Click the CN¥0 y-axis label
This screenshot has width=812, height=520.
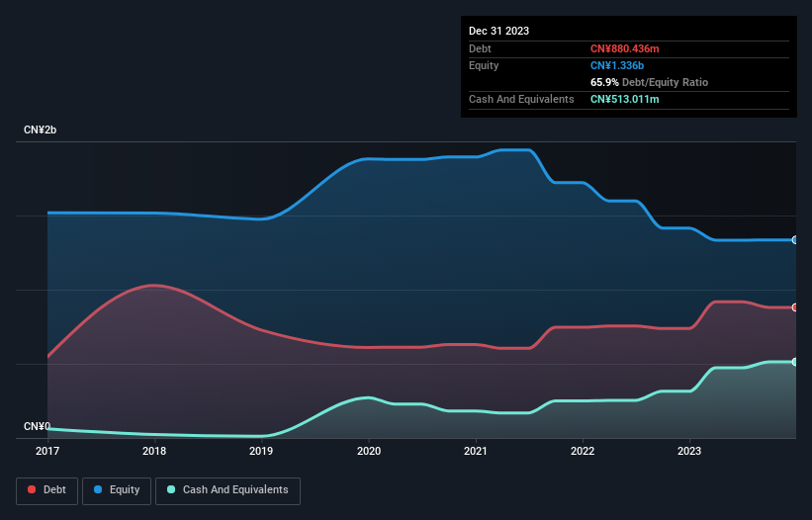[37, 426]
